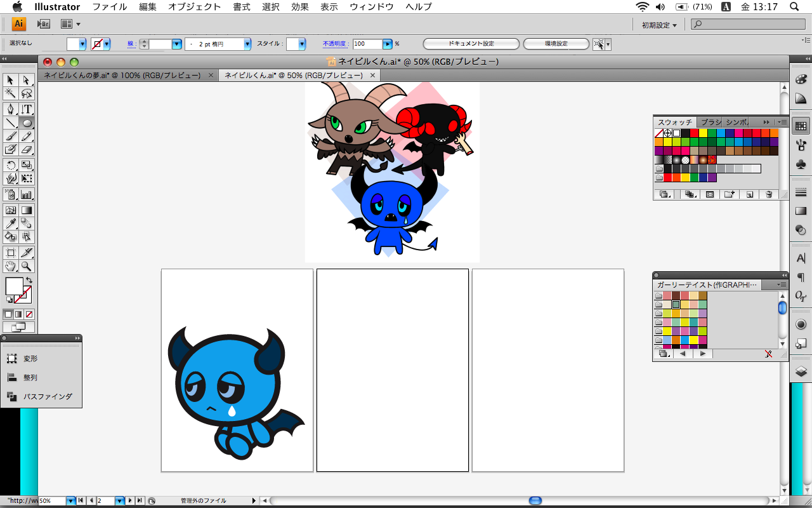The image size is (812, 508).
Task: Click the horizontal scrollbar thumb
Action: point(535,501)
